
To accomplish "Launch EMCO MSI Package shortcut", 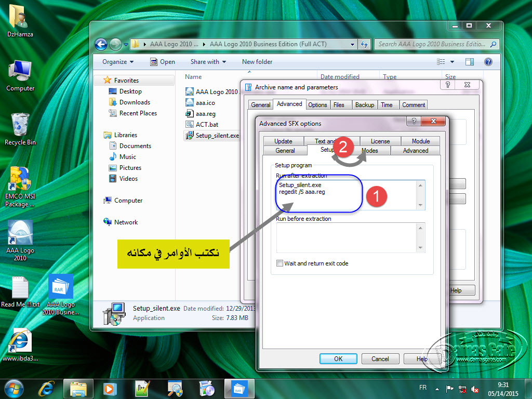I will (20, 187).
